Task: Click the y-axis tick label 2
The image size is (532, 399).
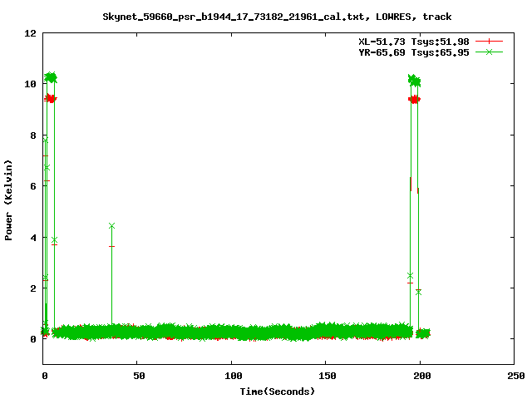Action: tap(33, 288)
